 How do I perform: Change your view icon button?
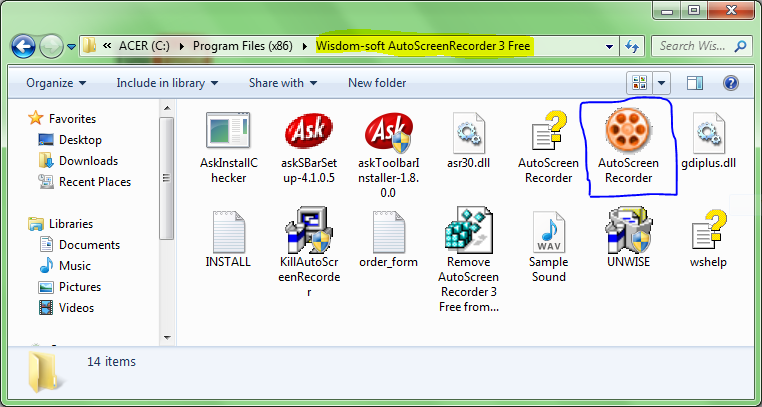click(640, 83)
